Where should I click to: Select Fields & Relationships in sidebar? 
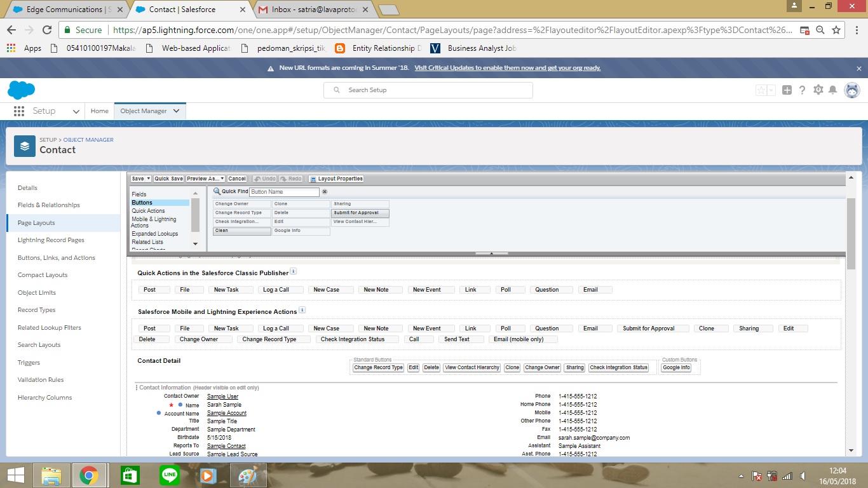(49, 205)
